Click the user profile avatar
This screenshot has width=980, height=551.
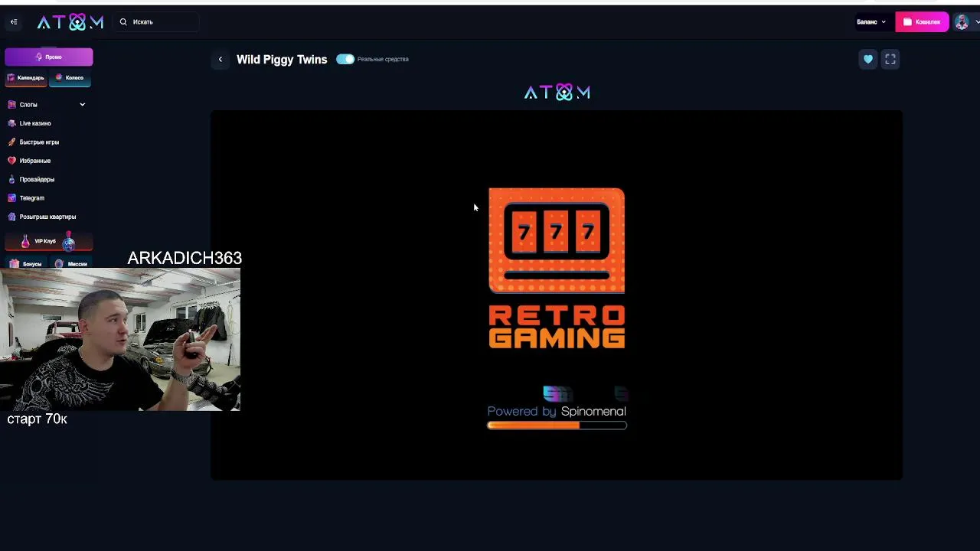click(962, 22)
